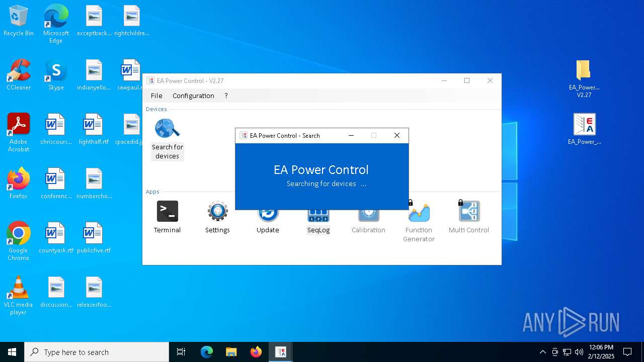Select the conferenc document on desktop
This screenshot has width=644, height=362.
[56, 183]
